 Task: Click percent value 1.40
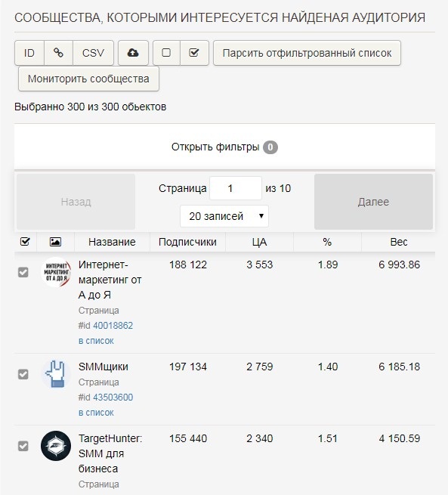328,367
